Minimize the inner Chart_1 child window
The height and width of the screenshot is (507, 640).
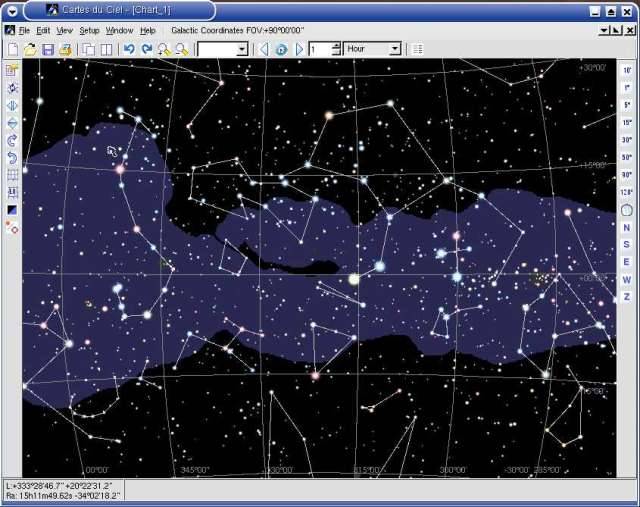point(604,31)
